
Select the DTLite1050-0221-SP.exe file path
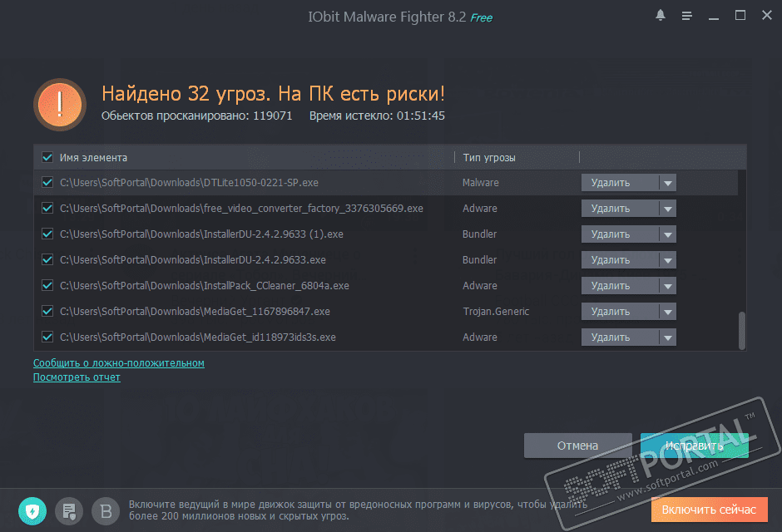189,183
